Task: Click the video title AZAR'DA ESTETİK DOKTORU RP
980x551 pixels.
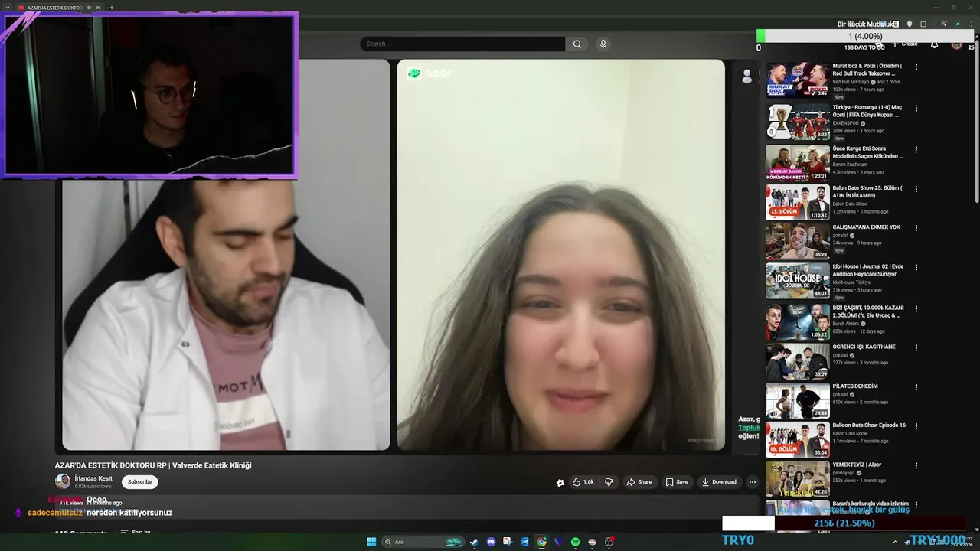Action: [x=153, y=465]
